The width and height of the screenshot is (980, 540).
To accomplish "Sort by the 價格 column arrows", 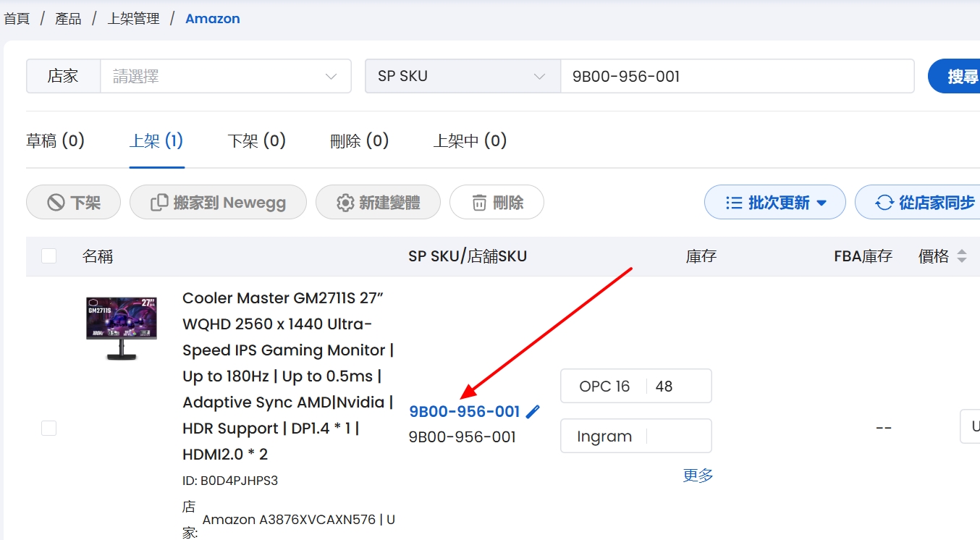I will pyautogui.click(x=961, y=256).
